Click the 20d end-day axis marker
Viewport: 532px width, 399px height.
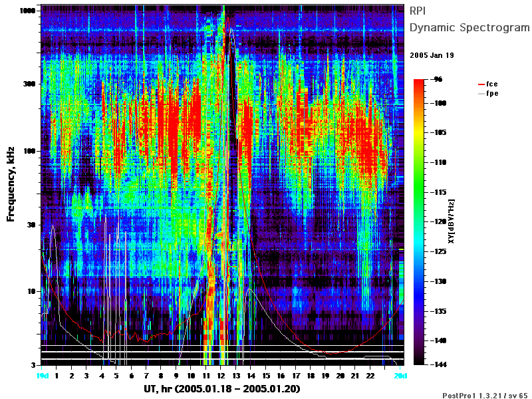(x=400, y=376)
